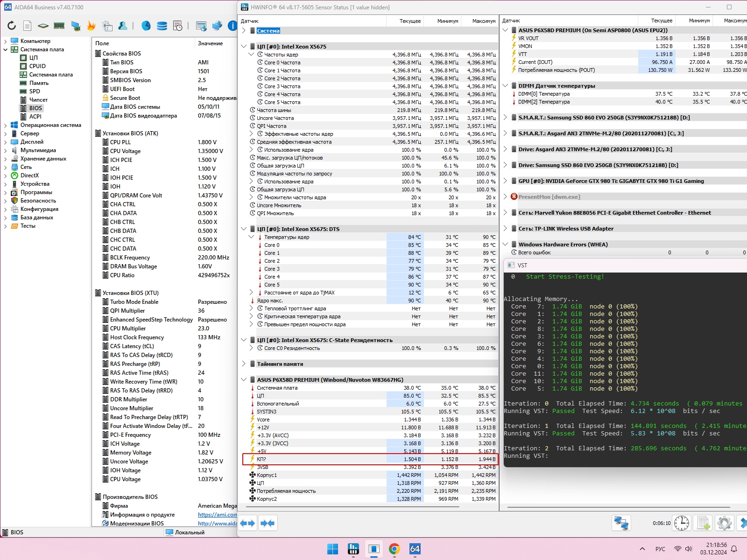Select the Тесты item in AIDA64 tree
The width and height of the screenshot is (747, 560).
(28, 226)
